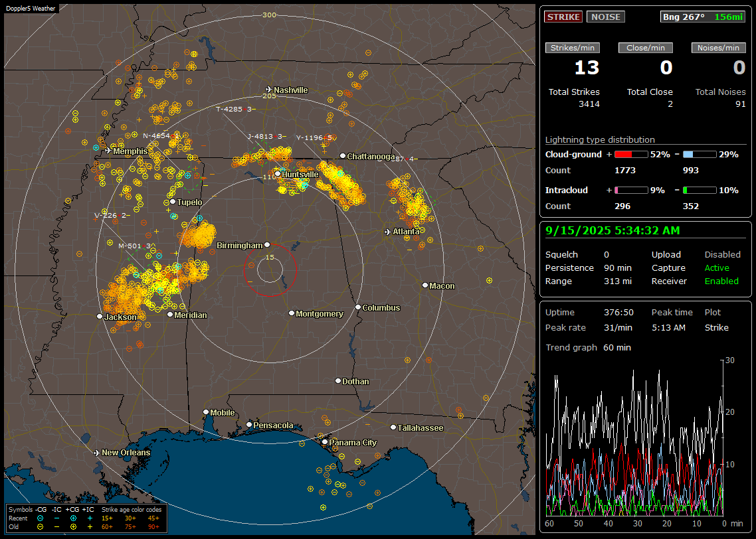Click the Peak rate value 31/min
756x539 pixels.
[x=618, y=327]
